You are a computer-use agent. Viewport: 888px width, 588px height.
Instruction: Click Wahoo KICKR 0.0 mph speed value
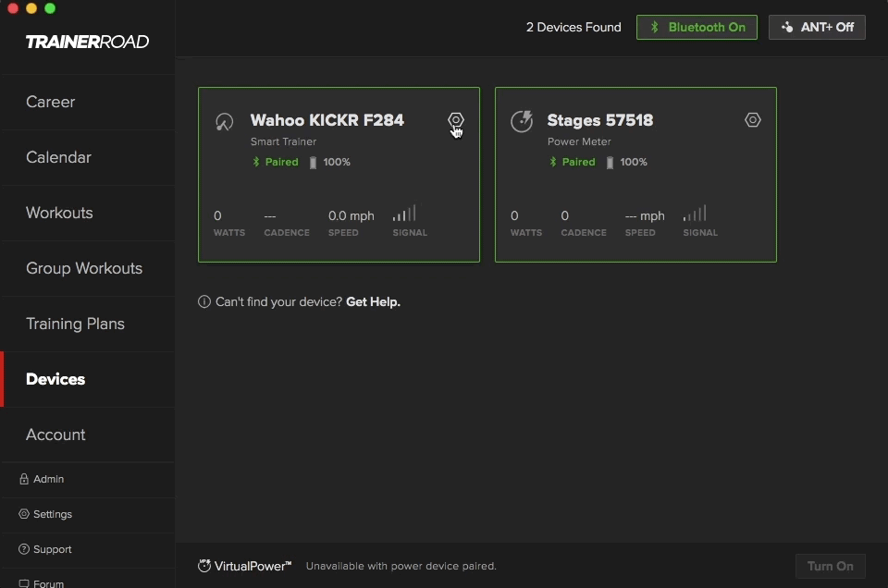click(351, 215)
